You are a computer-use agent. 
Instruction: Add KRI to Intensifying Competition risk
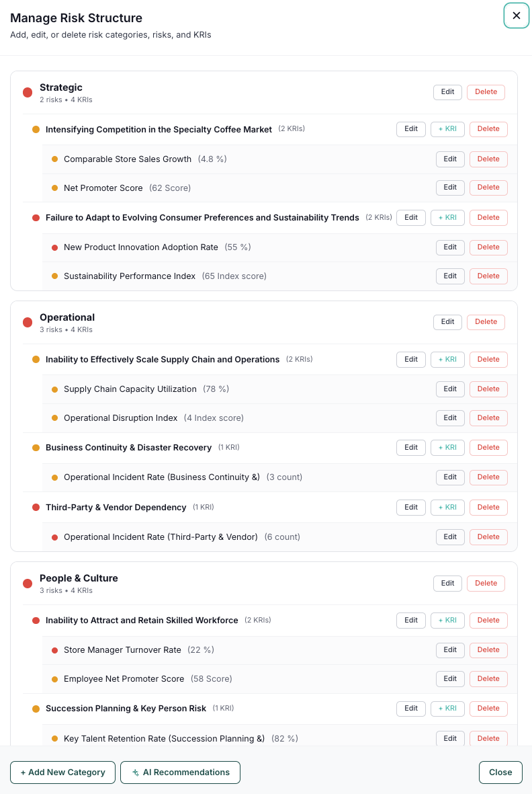point(447,129)
